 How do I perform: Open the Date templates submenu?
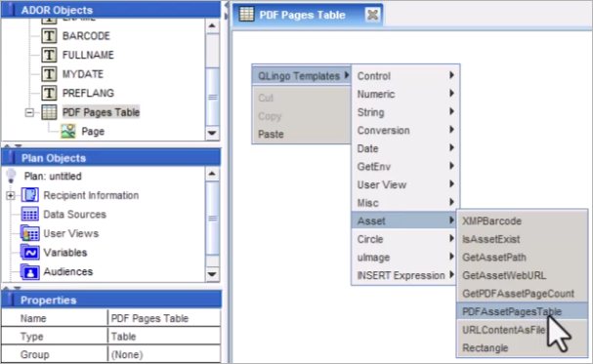pos(405,148)
